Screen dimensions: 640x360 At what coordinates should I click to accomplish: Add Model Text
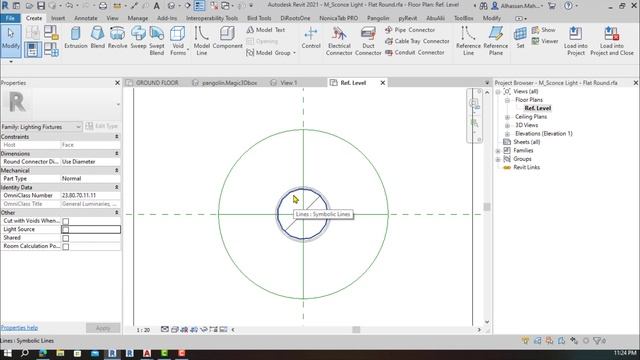pos(266,30)
